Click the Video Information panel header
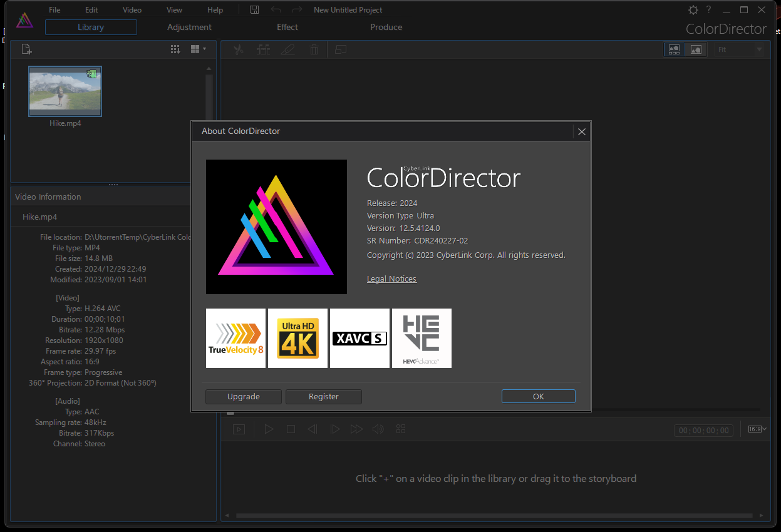 point(100,197)
